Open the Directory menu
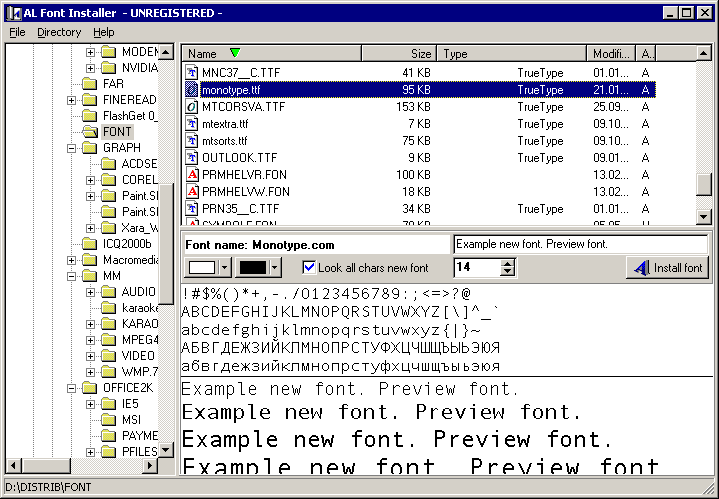This screenshot has height=499, width=719. pos(59,32)
